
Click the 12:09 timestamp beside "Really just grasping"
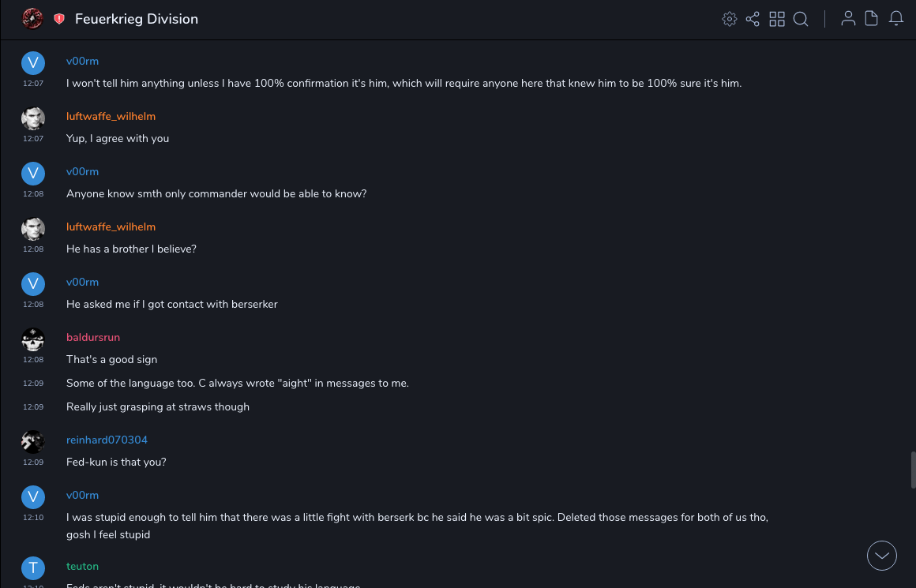33,407
